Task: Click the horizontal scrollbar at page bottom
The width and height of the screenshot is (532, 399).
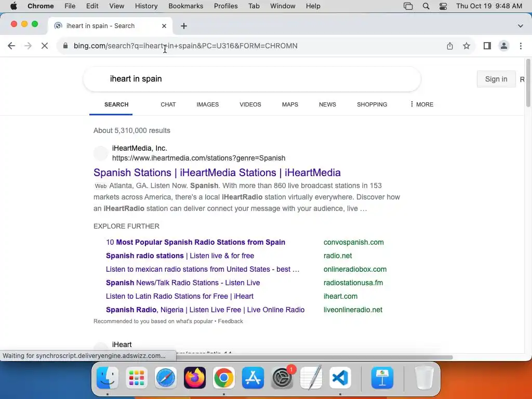Action: (x=314, y=357)
